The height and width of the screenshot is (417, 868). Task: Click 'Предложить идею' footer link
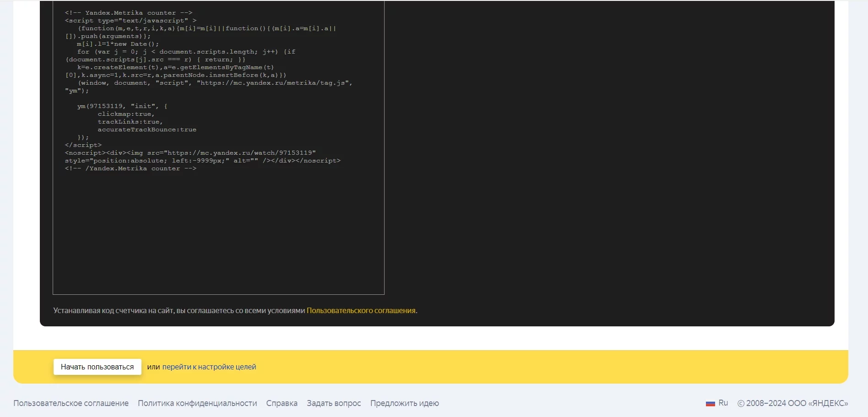[x=405, y=403]
